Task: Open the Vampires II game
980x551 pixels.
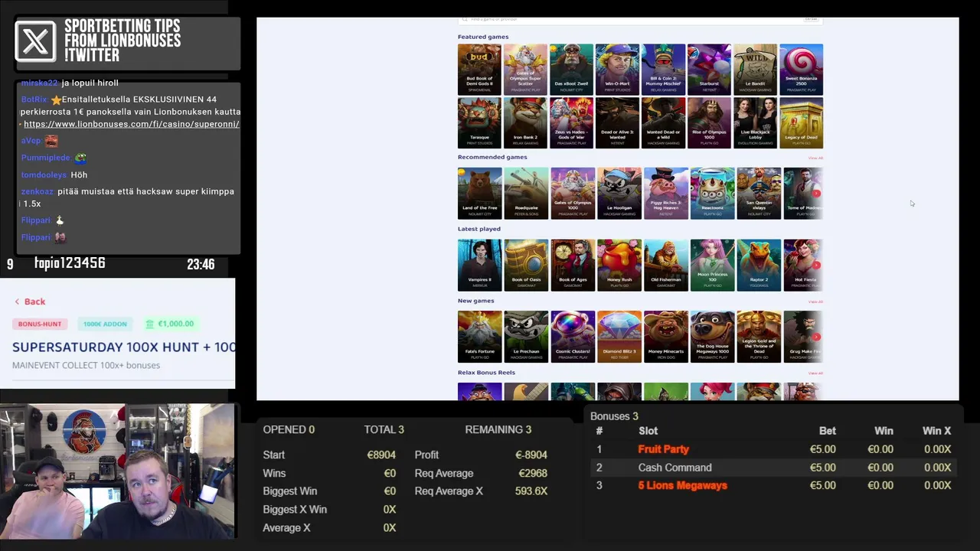Action: (x=479, y=265)
